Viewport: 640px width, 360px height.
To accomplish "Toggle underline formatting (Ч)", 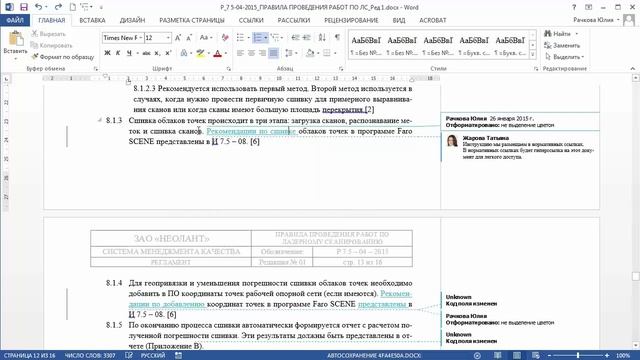I will click(x=129, y=53).
